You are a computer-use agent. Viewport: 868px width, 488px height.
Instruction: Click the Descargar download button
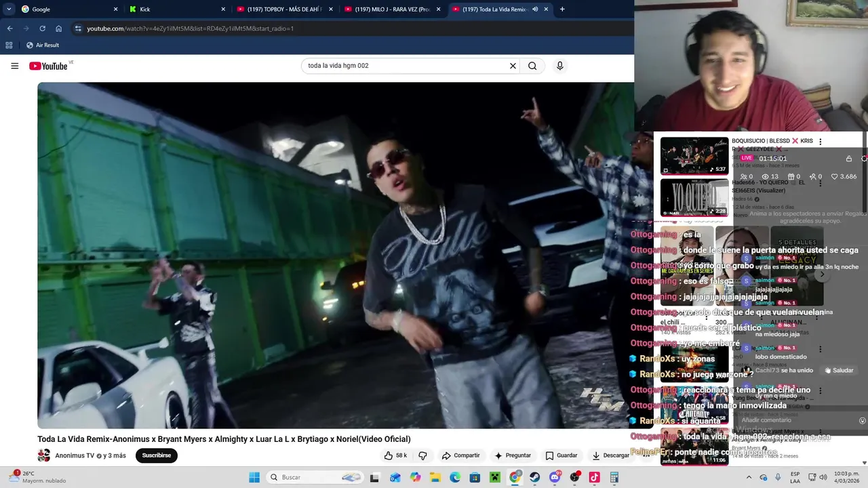pyautogui.click(x=610, y=455)
